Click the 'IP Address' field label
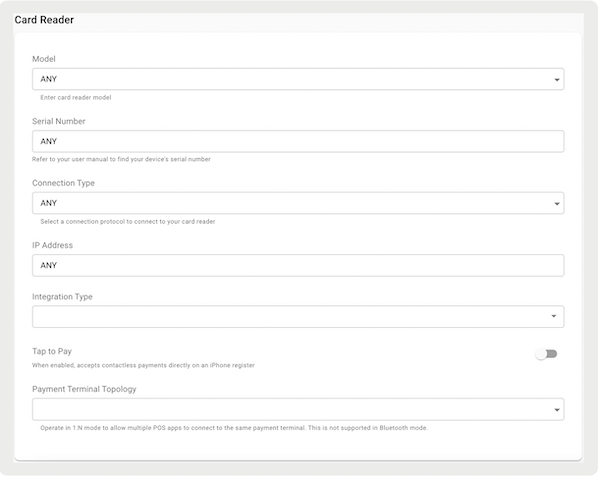Image resolution: width=600 pixels, height=480 pixels. pyautogui.click(x=52, y=245)
